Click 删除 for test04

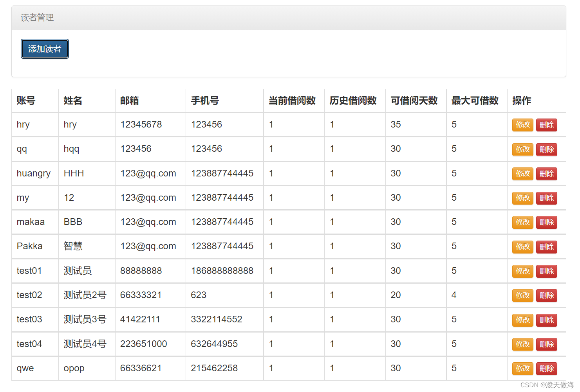(x=547, y=344)
